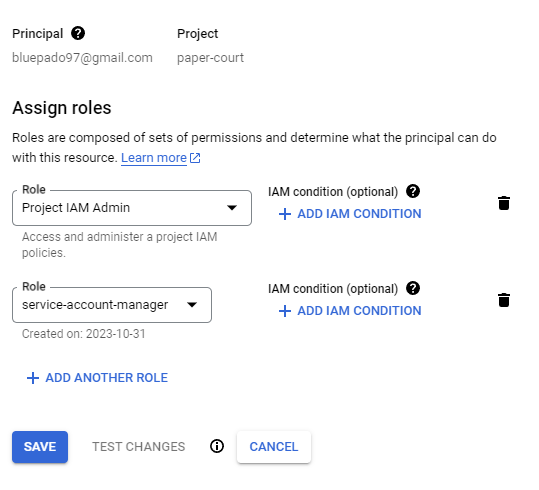Viewport: 539px width, 490px height.
Task: Click the arrow in the Project IAM Admin field
Action: 232,208
